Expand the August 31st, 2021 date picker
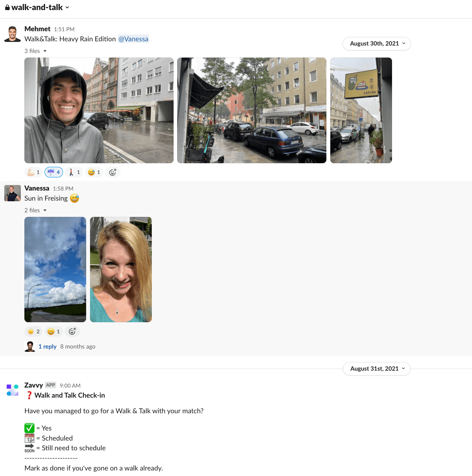Screen dimensions: 472x476 point(377,369)
